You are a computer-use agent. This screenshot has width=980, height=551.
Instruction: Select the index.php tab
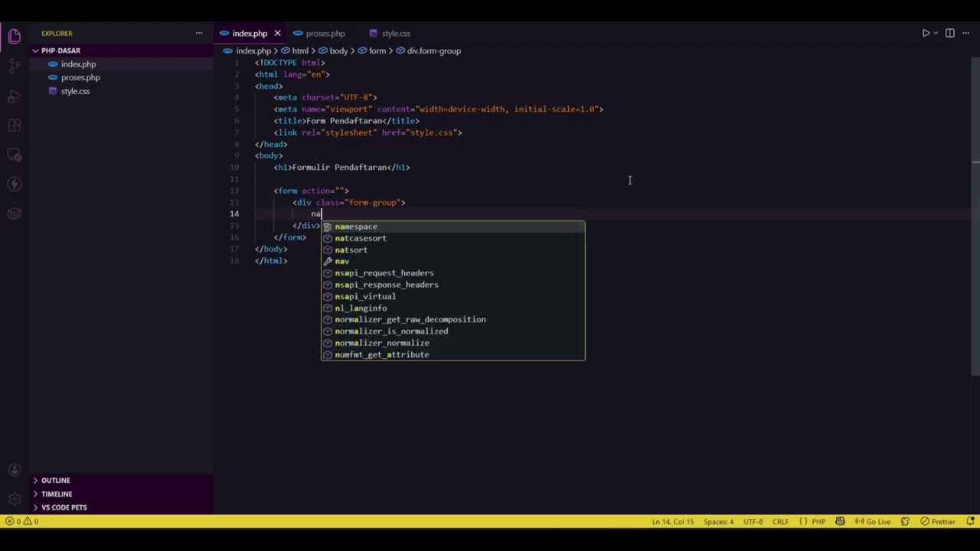coord(250,34)
